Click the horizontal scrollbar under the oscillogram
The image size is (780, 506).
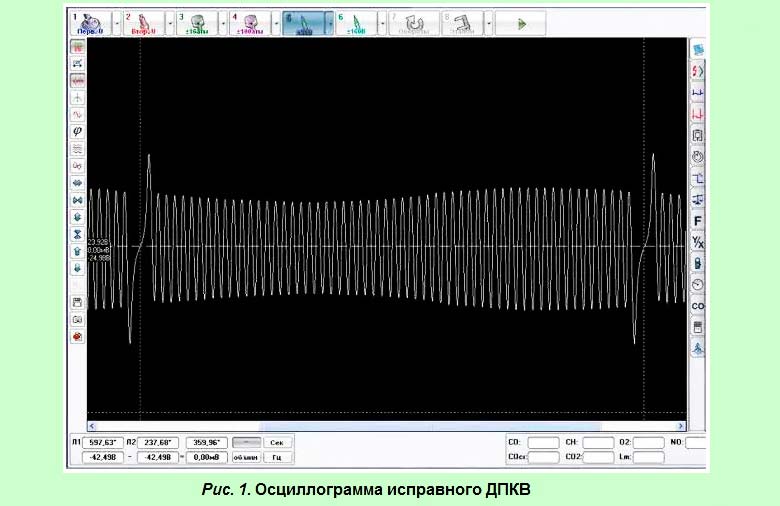pos(385,426)
